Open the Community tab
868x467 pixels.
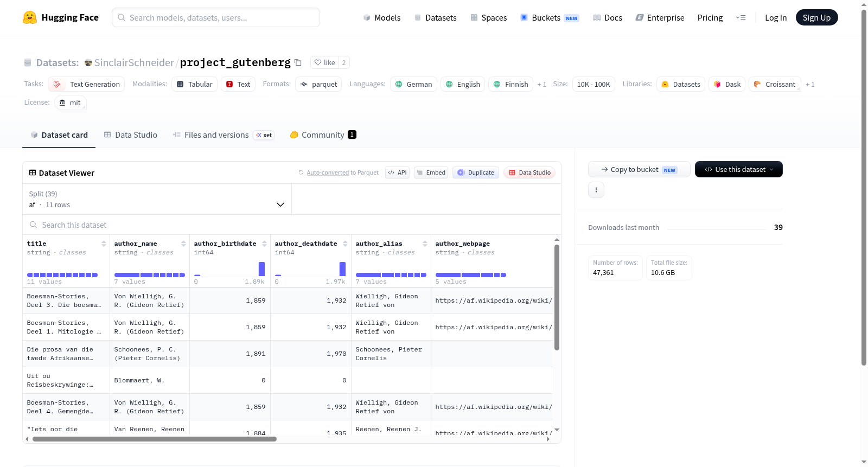click(323, 135)
